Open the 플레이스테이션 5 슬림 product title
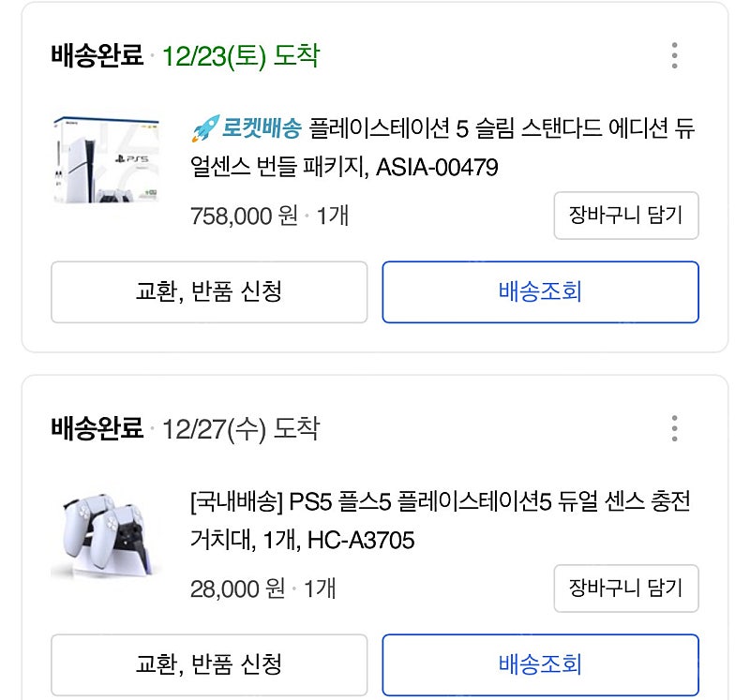This screenshot has width=750, height=700. click(442, 148)
